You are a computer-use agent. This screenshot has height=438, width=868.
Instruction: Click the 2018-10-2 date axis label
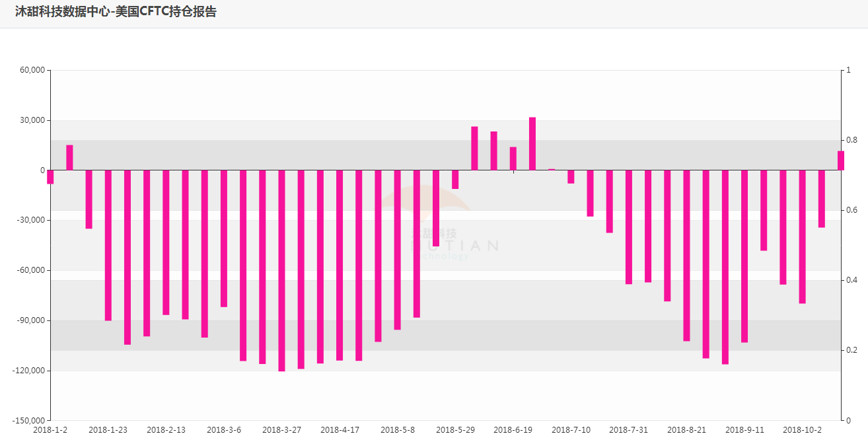802,429
